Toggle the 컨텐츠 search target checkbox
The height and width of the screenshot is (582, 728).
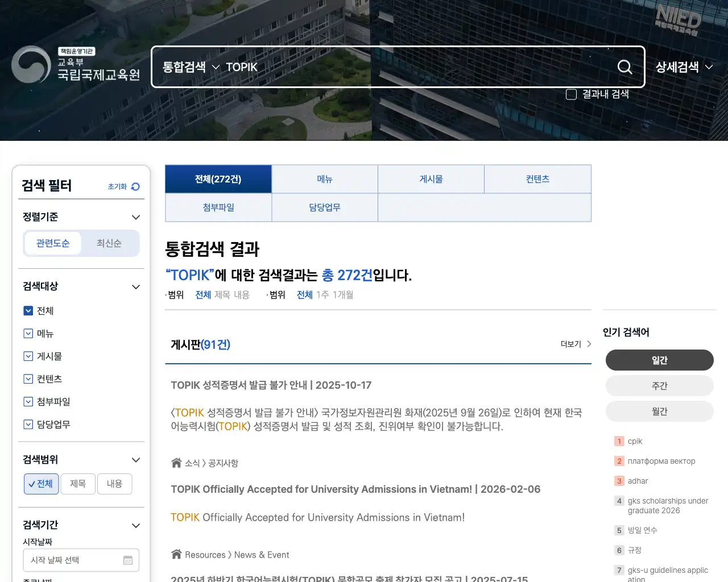pyautogui.click(x=28, y=379)
